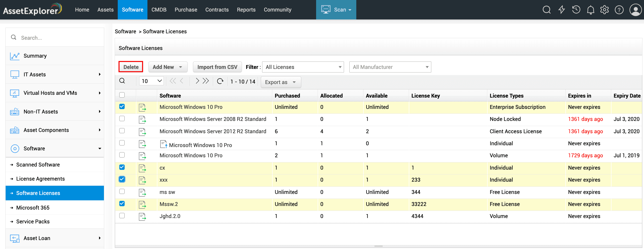Click the Import from CSV button
The image size is (644, 249).
click(x=217, y=67)
